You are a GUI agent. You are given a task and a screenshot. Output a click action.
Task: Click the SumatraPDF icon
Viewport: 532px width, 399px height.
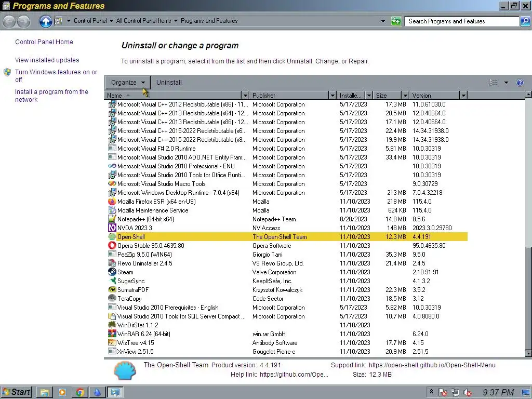(112, 289)
